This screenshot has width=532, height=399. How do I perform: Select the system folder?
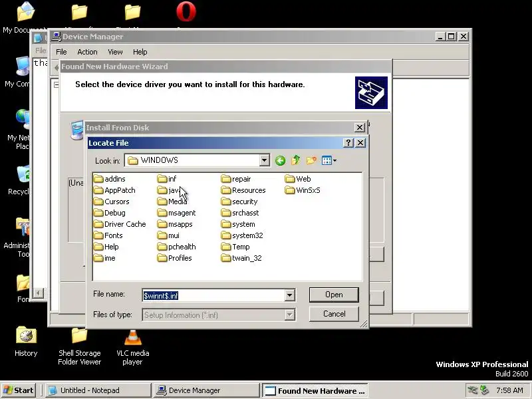238,224
